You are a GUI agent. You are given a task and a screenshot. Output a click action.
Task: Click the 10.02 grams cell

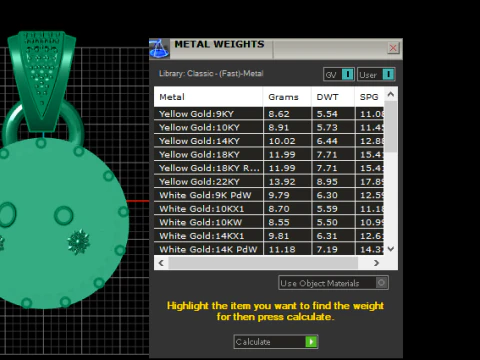(x=287, y=141)
